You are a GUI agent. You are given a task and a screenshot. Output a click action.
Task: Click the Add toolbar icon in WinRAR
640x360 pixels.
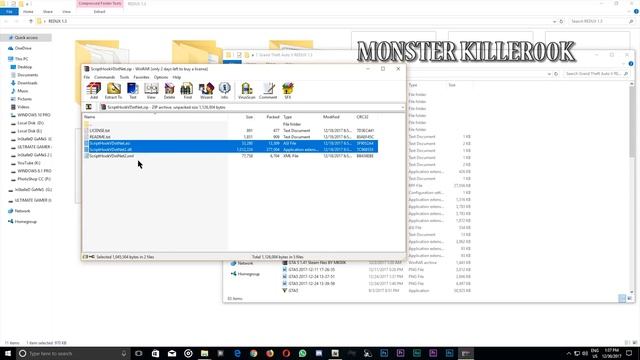(x=94, y=91)
